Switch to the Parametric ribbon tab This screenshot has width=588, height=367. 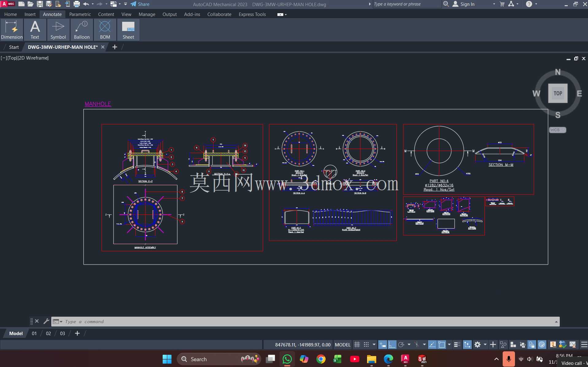point(80,14)
